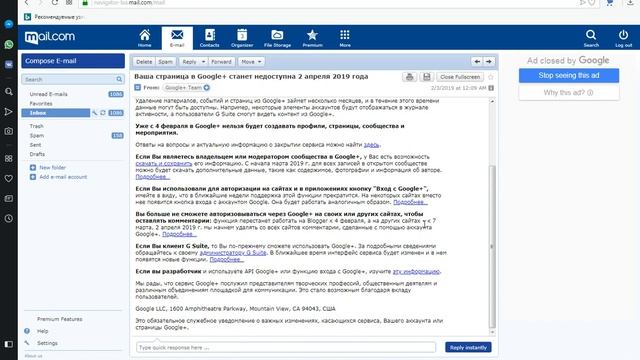This screenshot has height=360, width=640.
Task: Open the Contacts section
Action: 209,38
